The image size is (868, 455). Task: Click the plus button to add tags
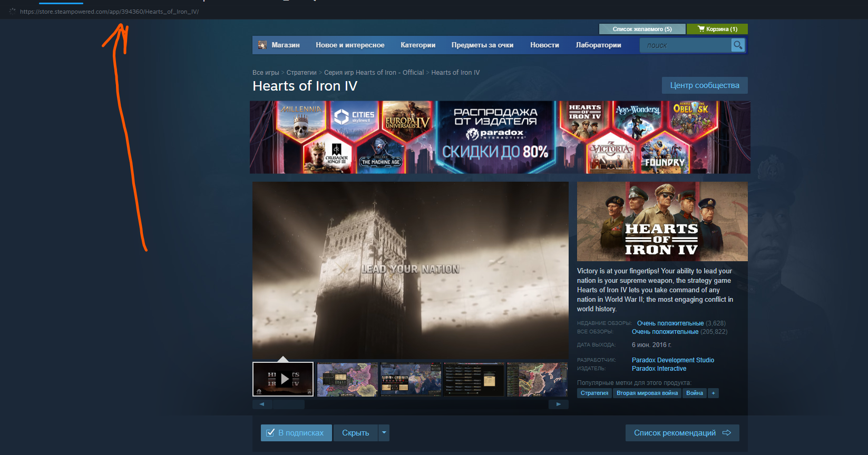[x=713, y=393]
